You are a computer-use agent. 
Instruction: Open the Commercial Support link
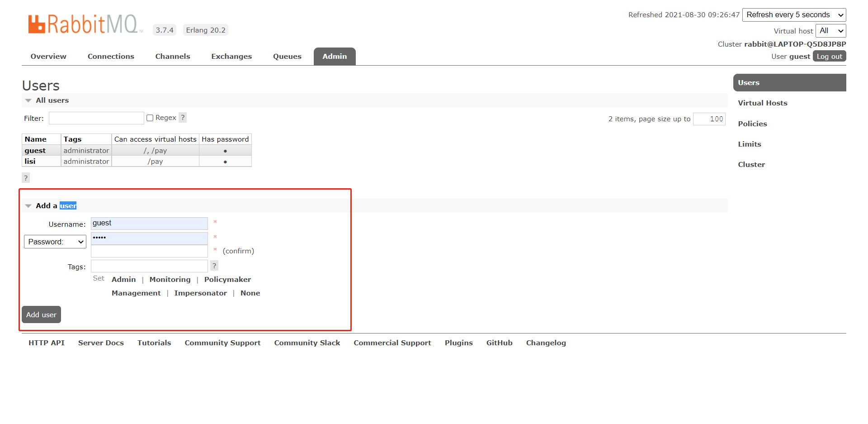392,343
